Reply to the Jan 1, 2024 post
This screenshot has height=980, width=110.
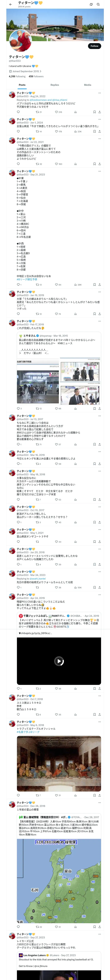point(18,132)
